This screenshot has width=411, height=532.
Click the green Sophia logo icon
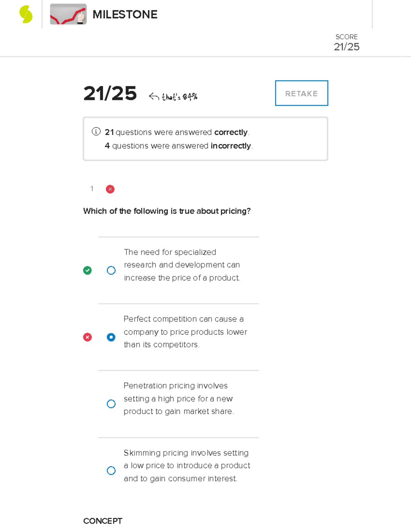26,14
